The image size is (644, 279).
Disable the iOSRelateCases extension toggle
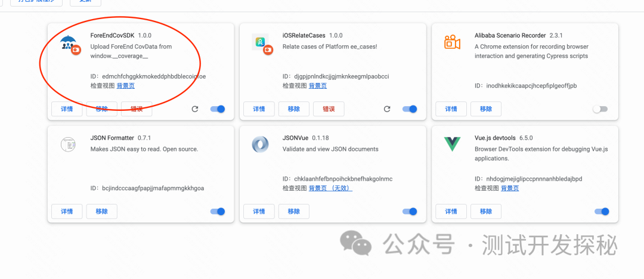[x=410, y=109]
